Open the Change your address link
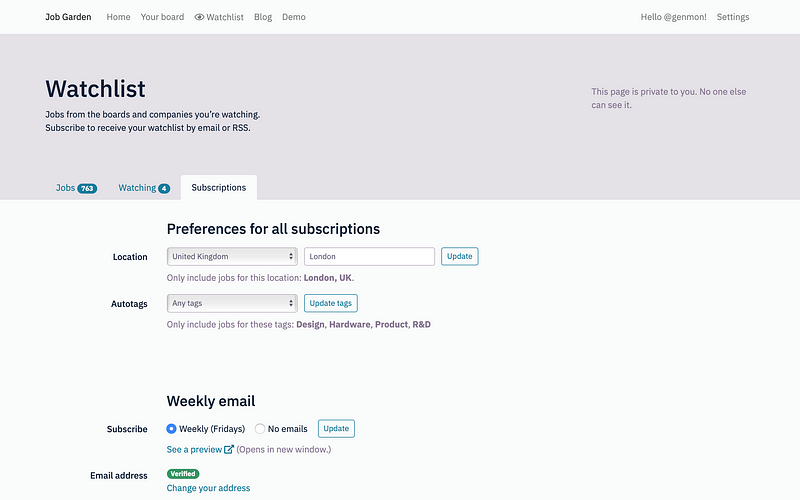This screenshot has width=800, height=500. (208, 488)
